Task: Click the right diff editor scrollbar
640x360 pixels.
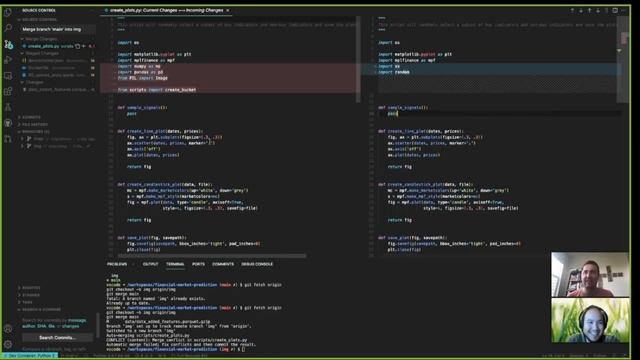Action: coord(623,59)
